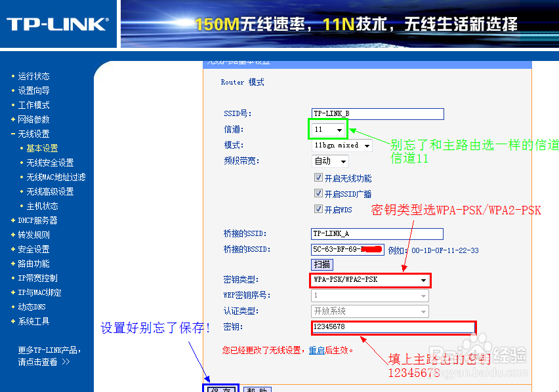
Task: Open the 频段带宽 dropdown
Action: [x=330, y=161]
